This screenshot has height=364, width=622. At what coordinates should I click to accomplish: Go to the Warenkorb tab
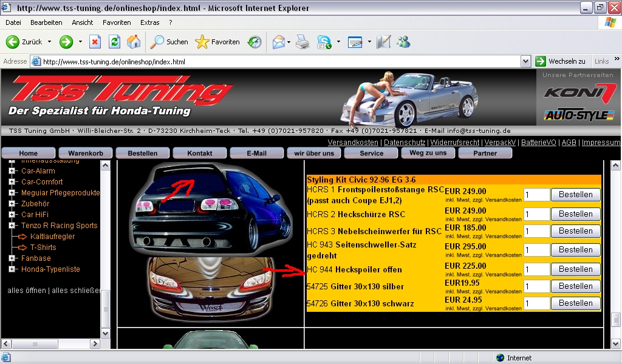(86, 153)
